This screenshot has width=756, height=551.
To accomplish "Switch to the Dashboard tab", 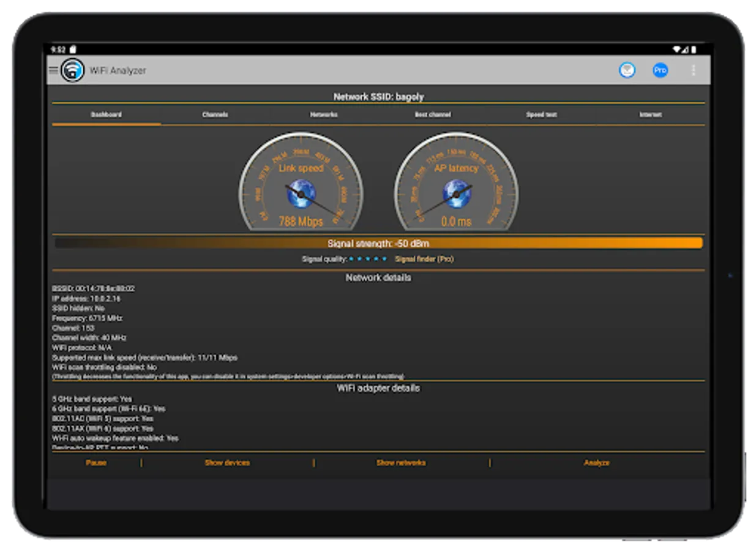I will pos(107,114).
